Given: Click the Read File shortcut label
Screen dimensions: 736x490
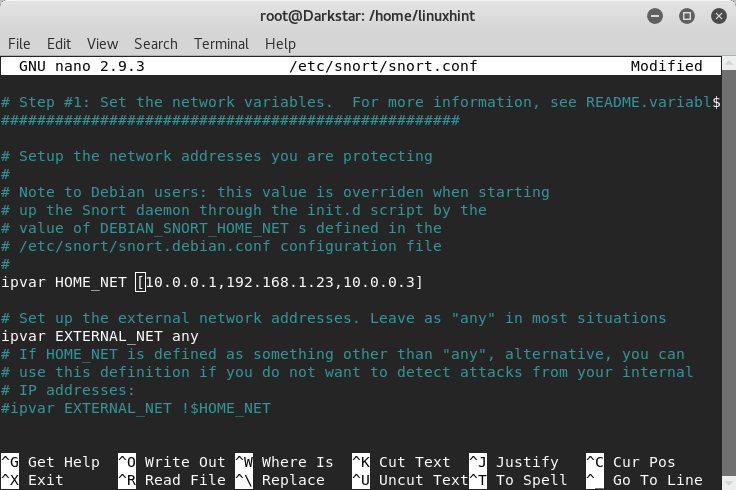Looking at the screenshot, I should [185, 480].
